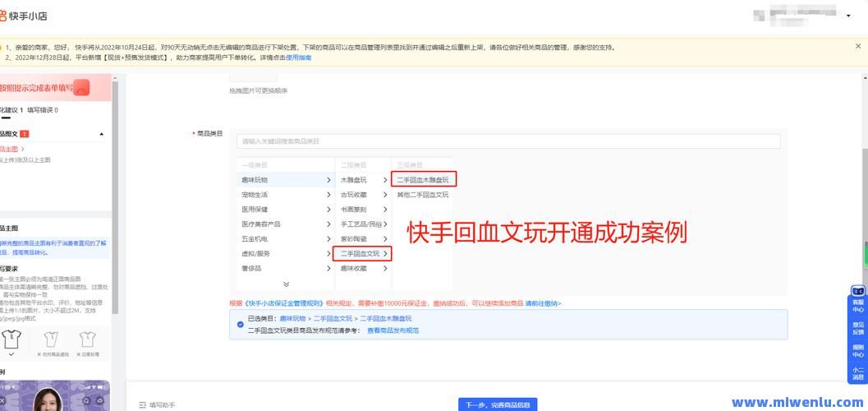The height and width of the screenshot is (411, 868).
Task: Expand the chevron next to 趣味收藏
Action: (x=385, y=268)
